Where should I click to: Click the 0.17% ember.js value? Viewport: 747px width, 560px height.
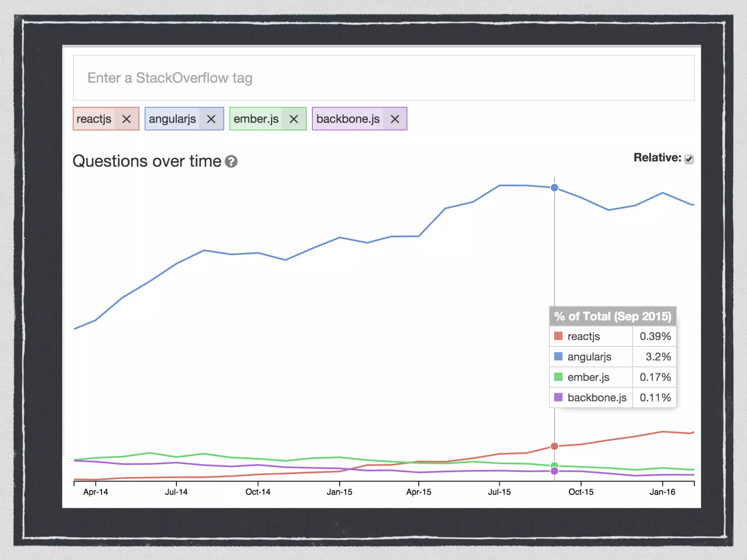(x=655, y=377)
